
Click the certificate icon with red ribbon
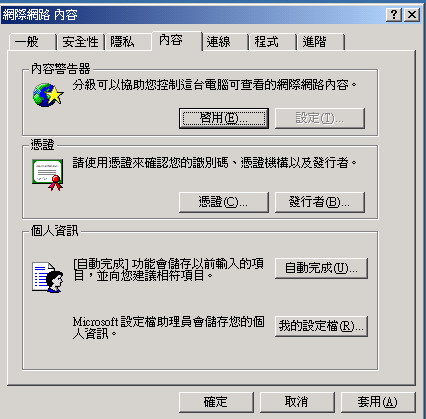(48, 175)
